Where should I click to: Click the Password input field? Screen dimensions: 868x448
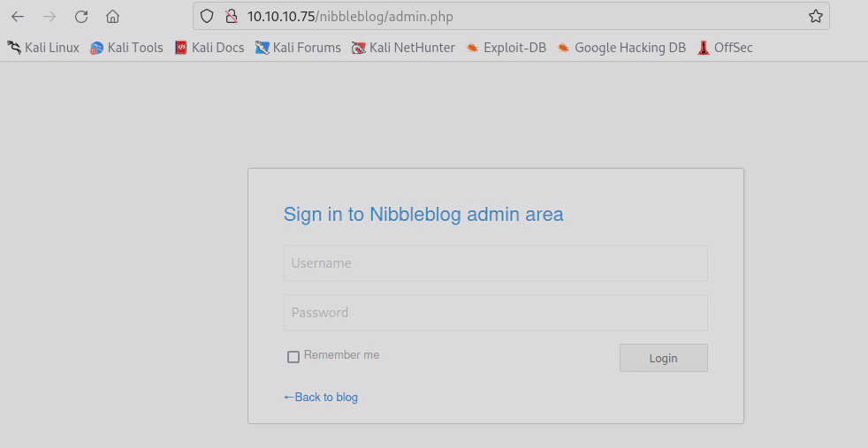click(495, 313)
